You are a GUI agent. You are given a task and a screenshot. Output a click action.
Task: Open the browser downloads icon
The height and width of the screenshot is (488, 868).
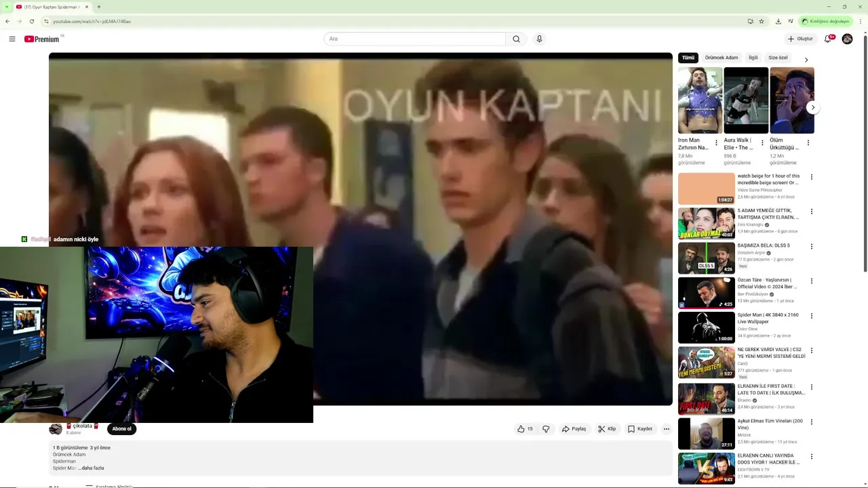[778, 21]
